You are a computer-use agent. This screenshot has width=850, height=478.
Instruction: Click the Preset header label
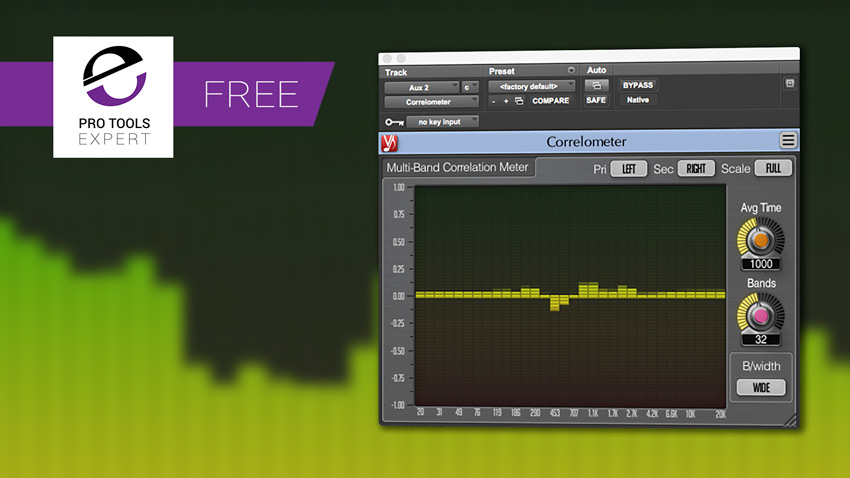[501, 71]
